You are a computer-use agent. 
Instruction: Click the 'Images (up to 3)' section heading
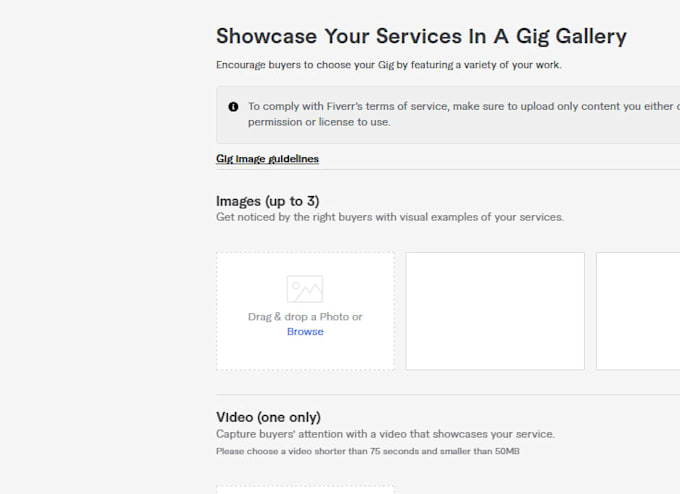point(268,201)
